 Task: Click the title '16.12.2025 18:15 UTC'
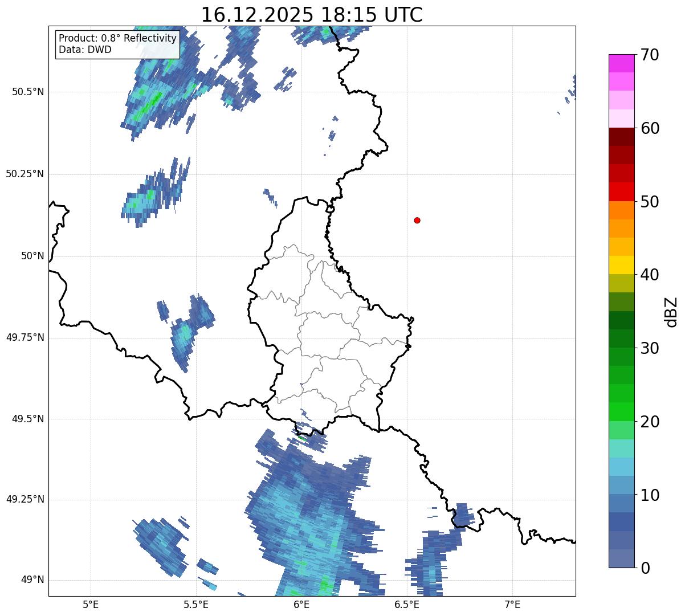312,14
